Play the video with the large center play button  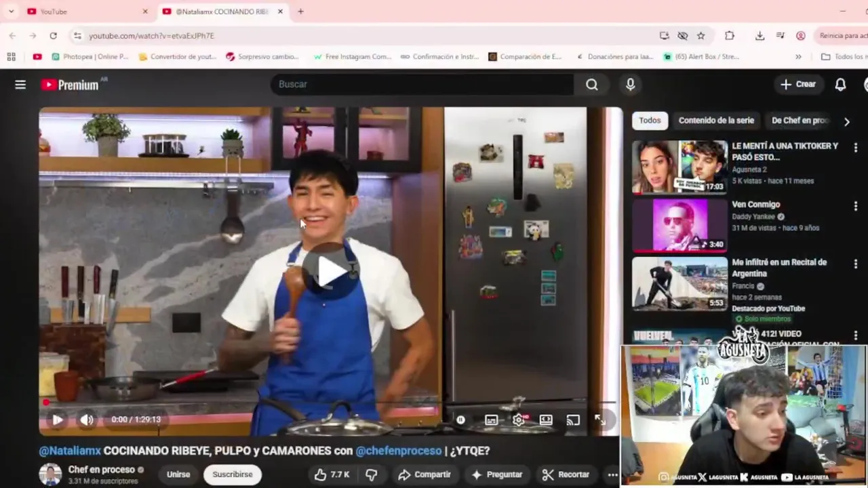330,271
